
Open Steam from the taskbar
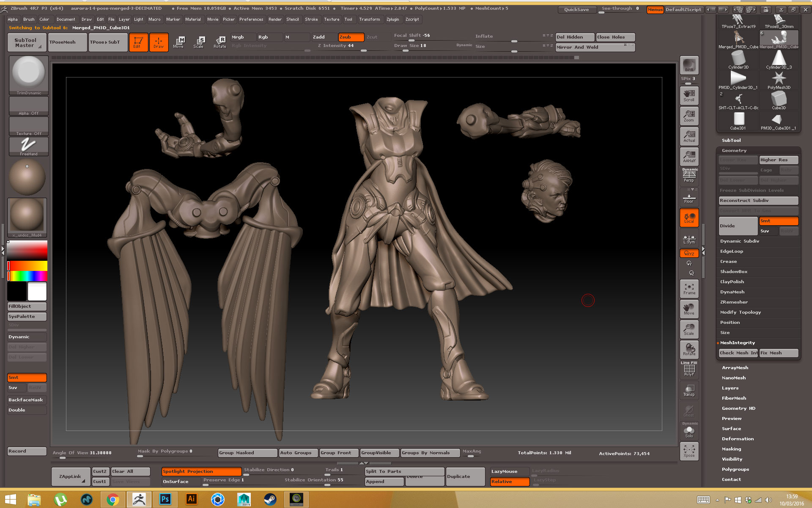pos(270,499)
